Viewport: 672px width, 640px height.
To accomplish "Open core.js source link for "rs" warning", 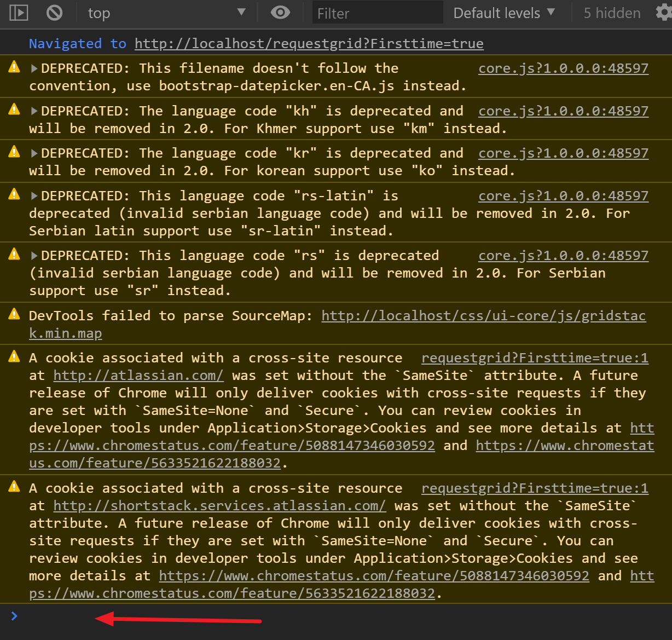I will tap(563, 256).
